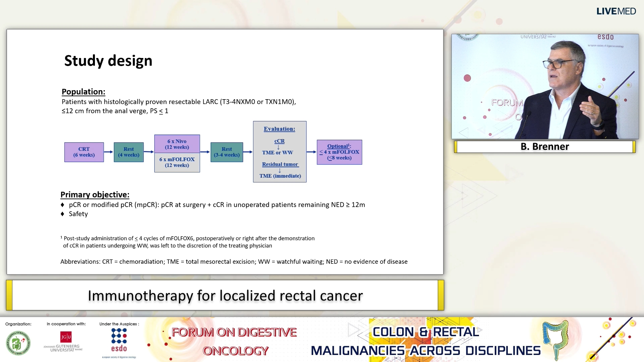Click the round green organization emblem
This screenshot has height=362, width=644.
click(x=18, y=343)
